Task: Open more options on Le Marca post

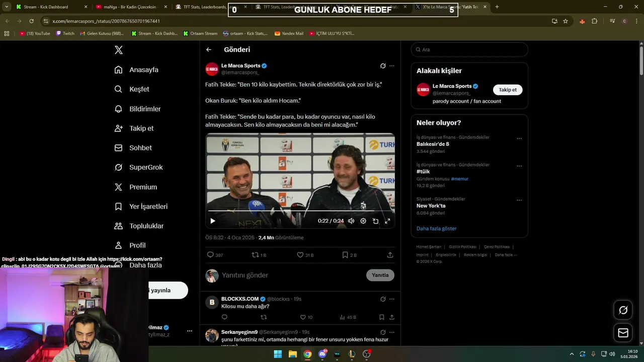Action: 392,66
